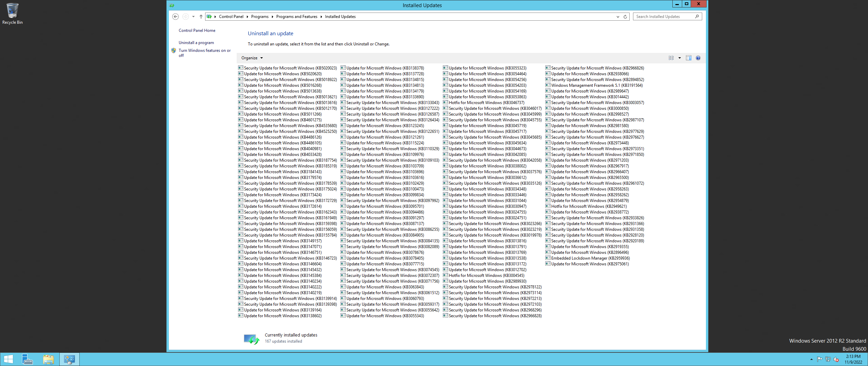Image resolution: width=868 pixels, height=366 pixels.
Task: Click the muted speaker tray icon
Action: tap(836, 359)
